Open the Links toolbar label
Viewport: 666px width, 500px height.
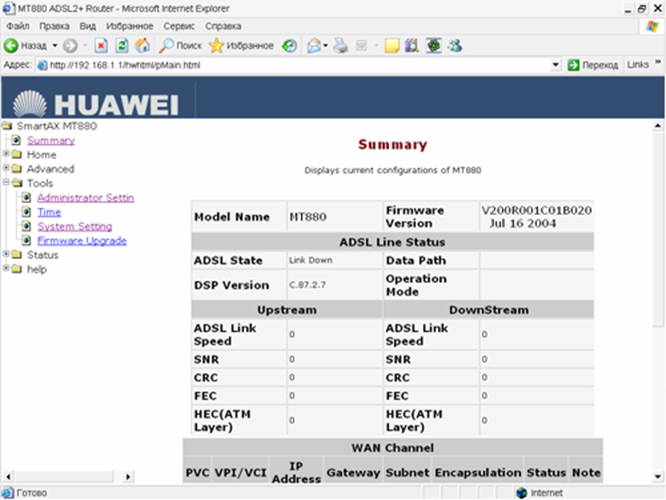pos(638,65)
